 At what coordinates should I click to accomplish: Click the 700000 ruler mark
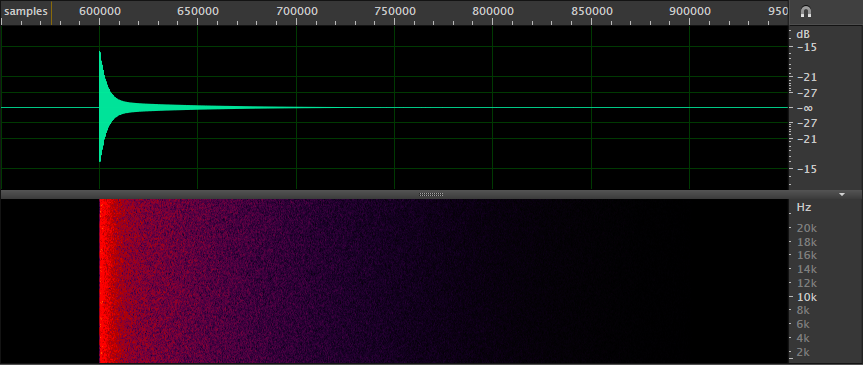point(296,12)
